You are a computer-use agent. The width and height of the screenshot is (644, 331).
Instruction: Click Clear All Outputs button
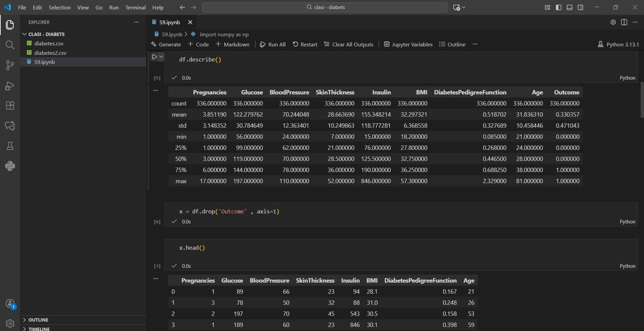(x=349, y=44)
